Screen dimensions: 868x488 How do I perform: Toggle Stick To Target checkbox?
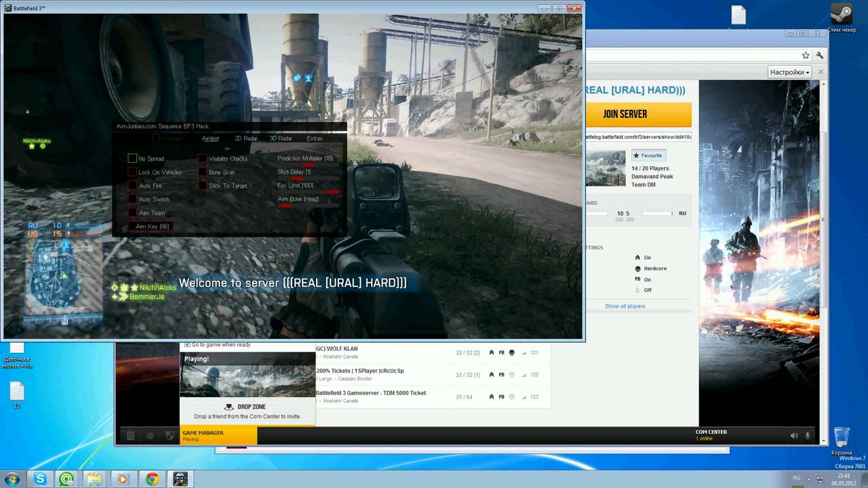(x=203, y=186)
